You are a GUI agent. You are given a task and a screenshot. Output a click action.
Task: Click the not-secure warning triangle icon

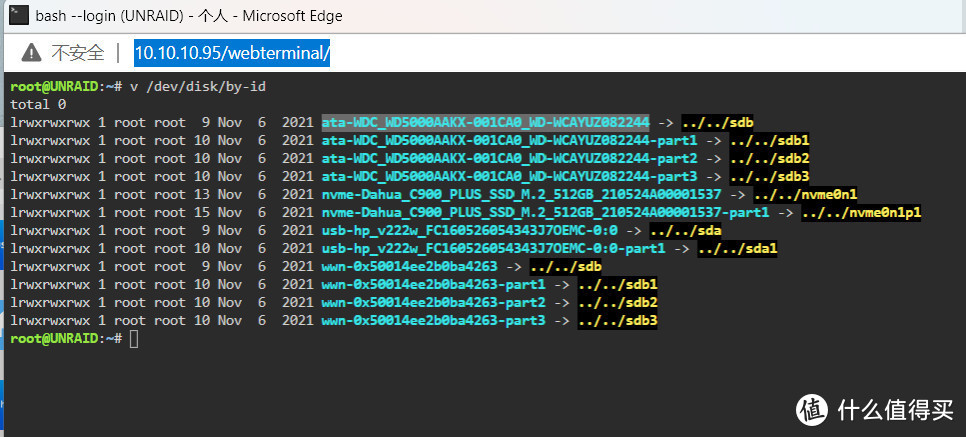[32, 52]
